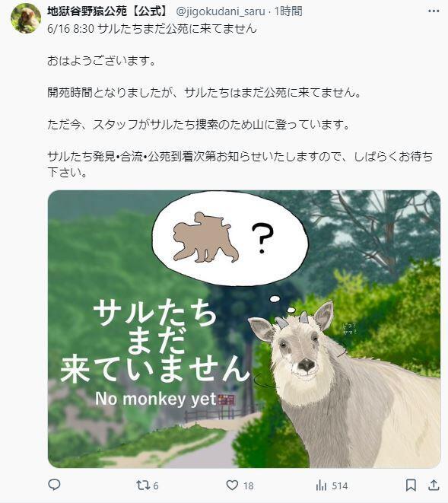Like the post with heart icon

coord(232,485)
